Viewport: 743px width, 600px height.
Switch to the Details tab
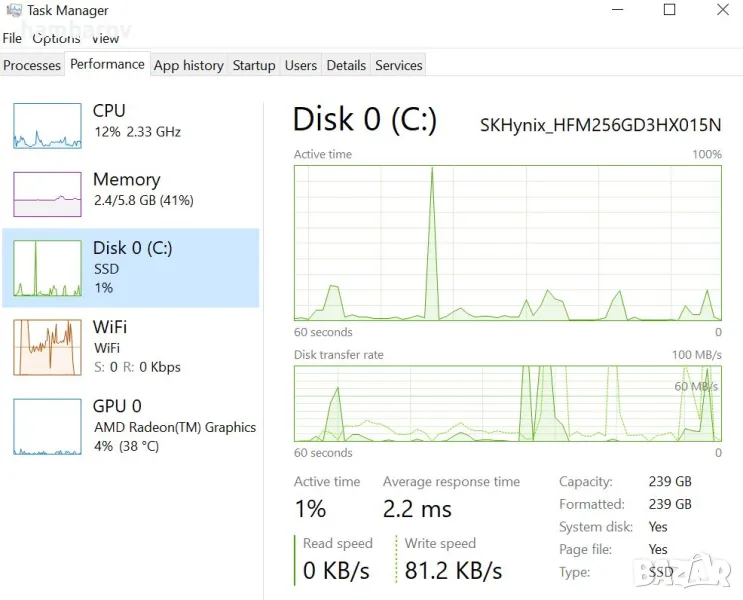pos(346,65)
